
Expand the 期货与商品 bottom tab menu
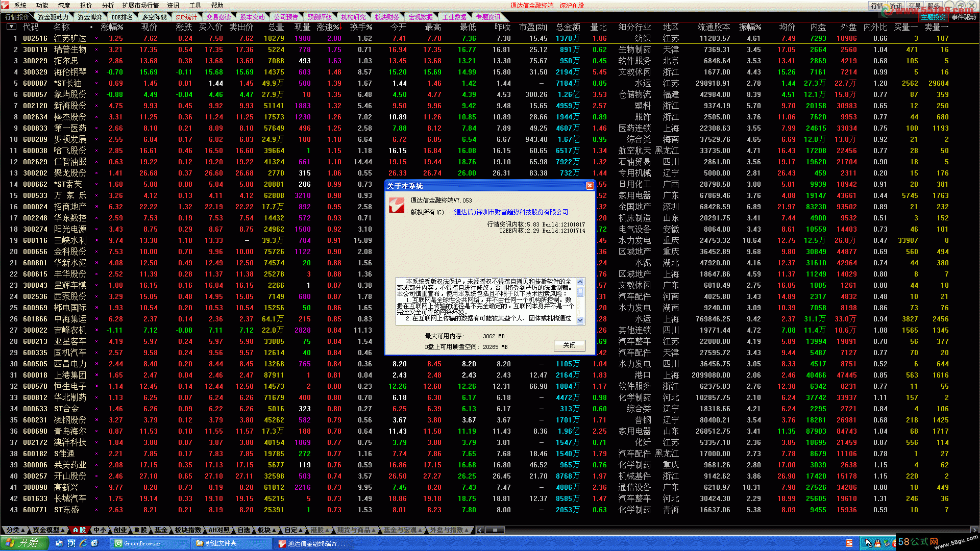click(357, 530)
